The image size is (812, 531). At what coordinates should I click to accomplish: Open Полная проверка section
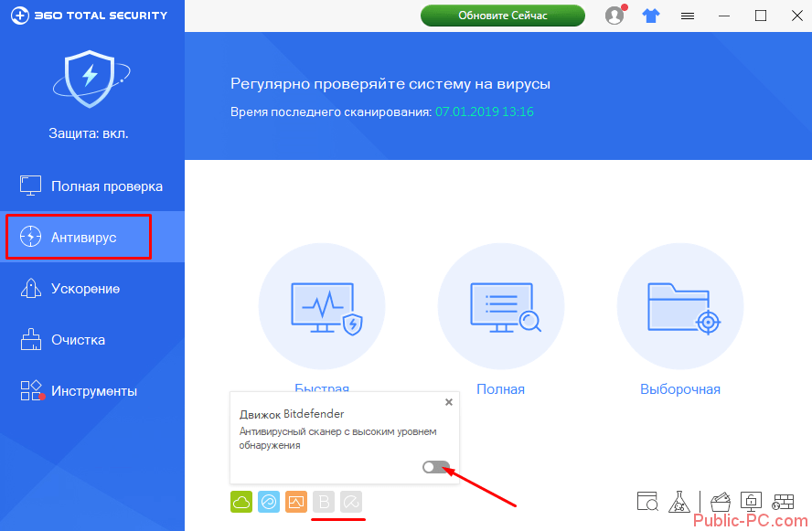[x=92, y=186]
